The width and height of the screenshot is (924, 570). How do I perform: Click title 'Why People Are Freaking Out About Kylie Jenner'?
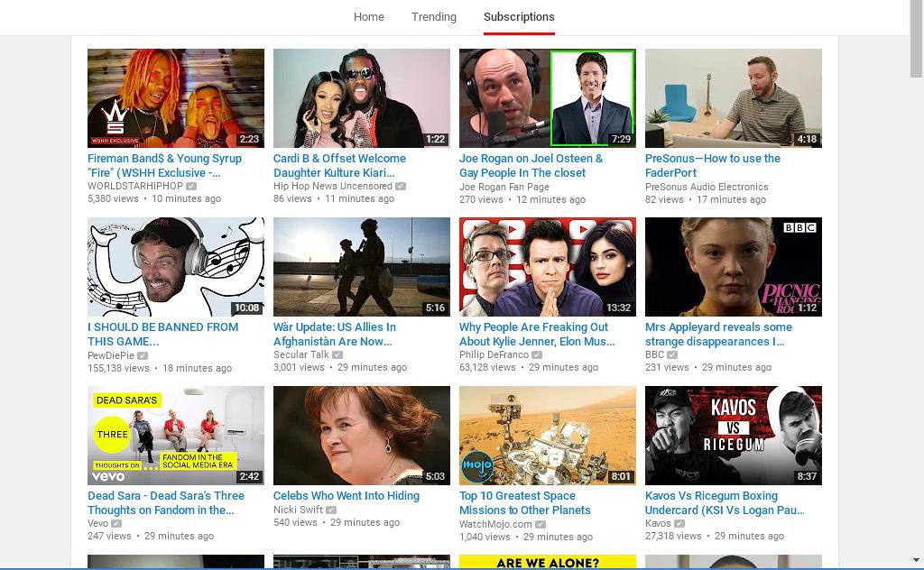point(537,334)
